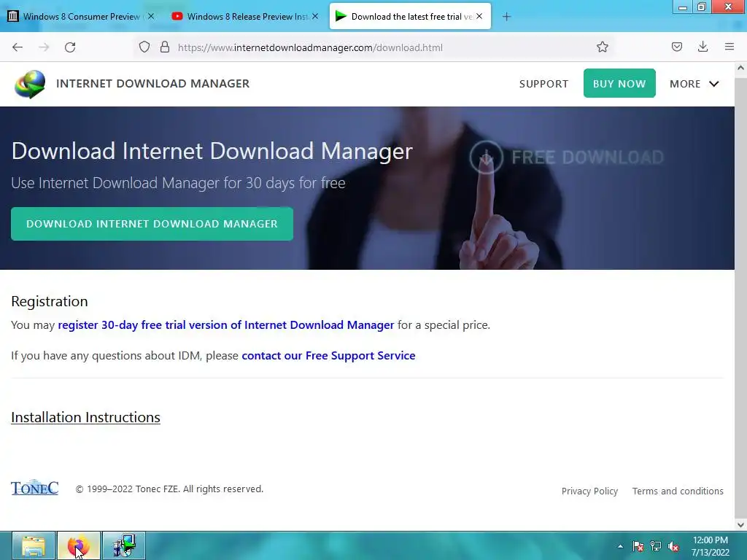Click the Firefox icon in the taskbar

pyautogui.click(x=79, y=545)
